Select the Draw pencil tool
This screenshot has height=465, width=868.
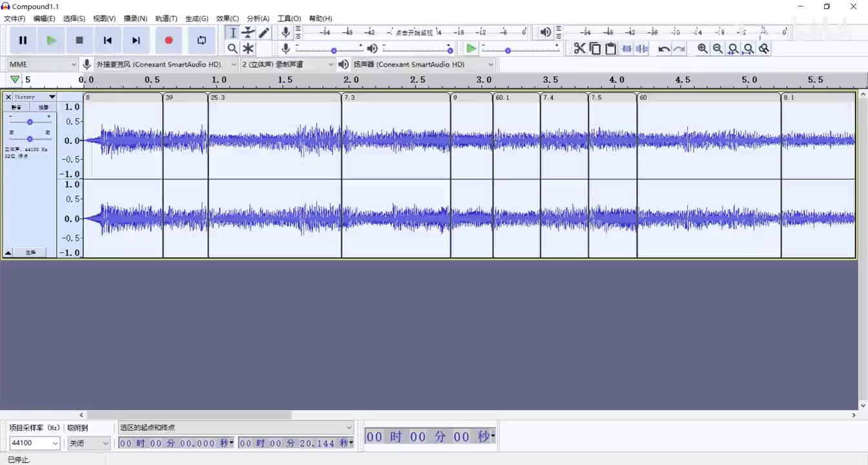point(263,32)
